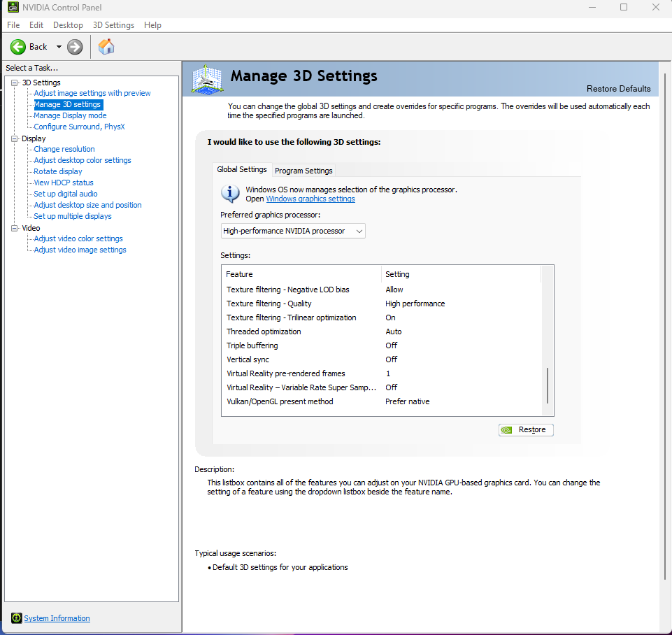Click the NVIDIA Control Panel title icon
Image resolution: width=672 pixels, height=635 pixels.
tap(13, 7)
